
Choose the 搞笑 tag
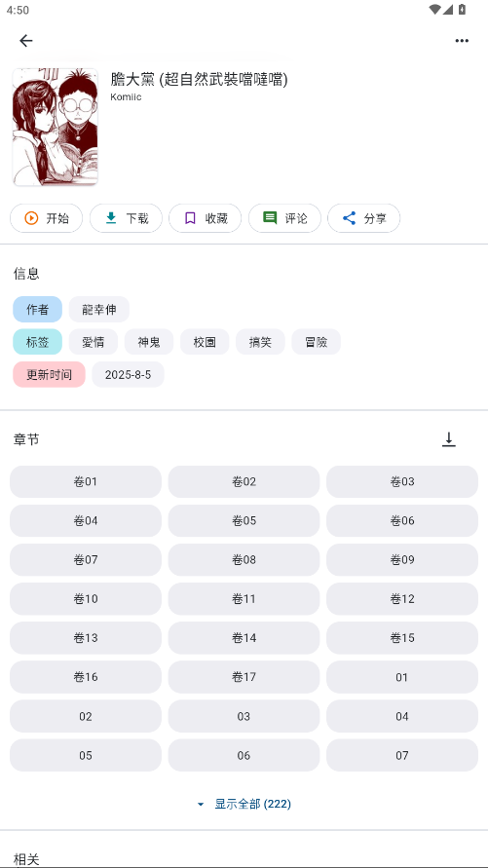tap(260, 342)
